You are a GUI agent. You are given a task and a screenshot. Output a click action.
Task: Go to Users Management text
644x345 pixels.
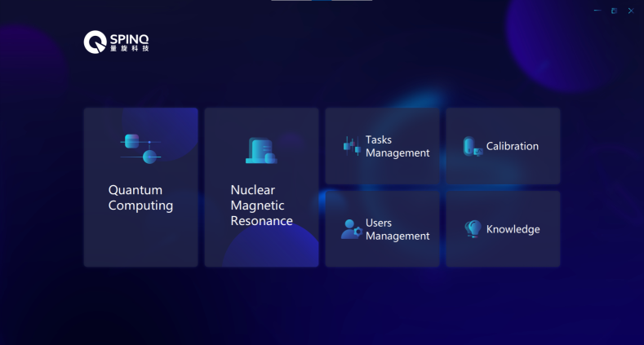click(x=398, y=229)
